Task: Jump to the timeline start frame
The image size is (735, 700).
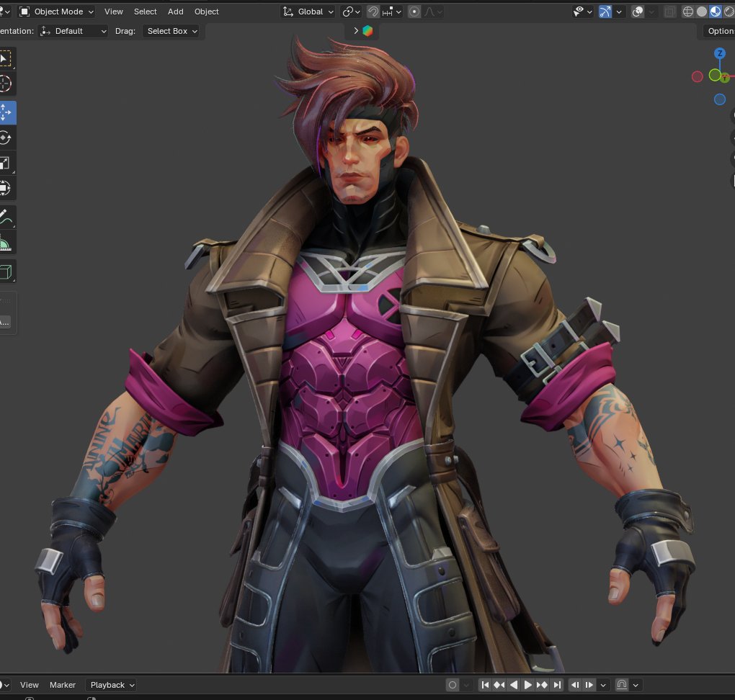Action: pos(485,685)
